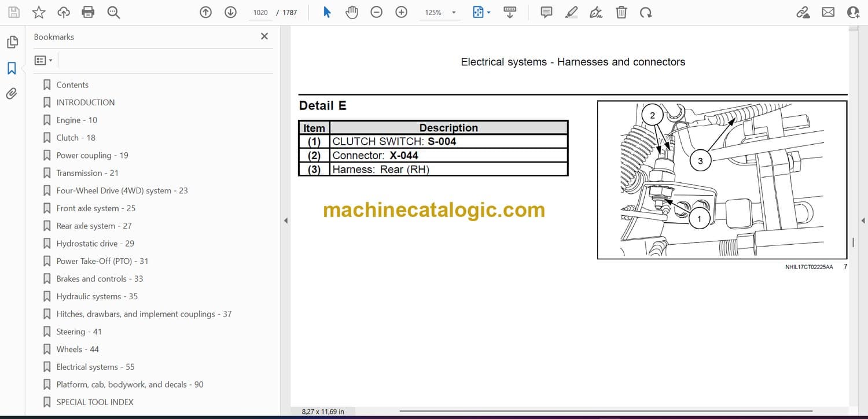Click the zoom in plus button

click(x=401, y=12)
